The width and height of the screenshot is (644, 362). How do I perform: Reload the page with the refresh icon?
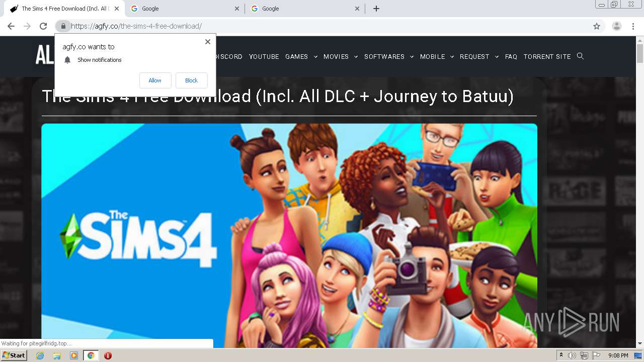[x=43, y=26]
